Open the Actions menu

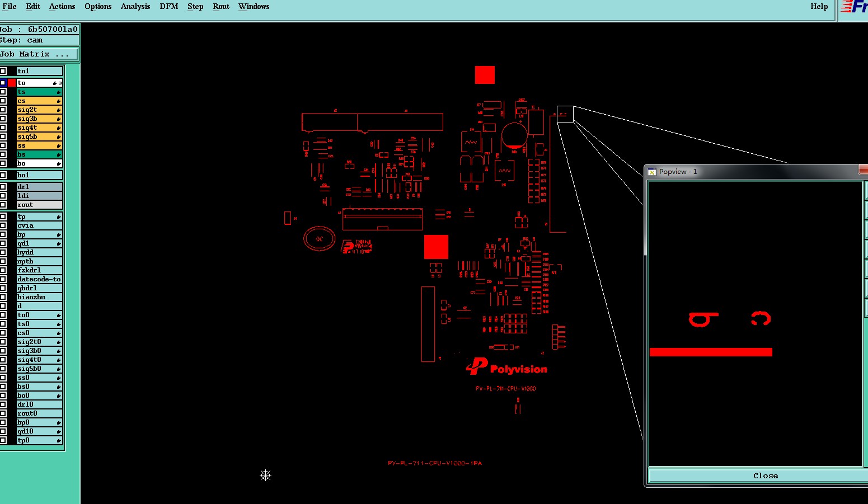click(62, 7)
